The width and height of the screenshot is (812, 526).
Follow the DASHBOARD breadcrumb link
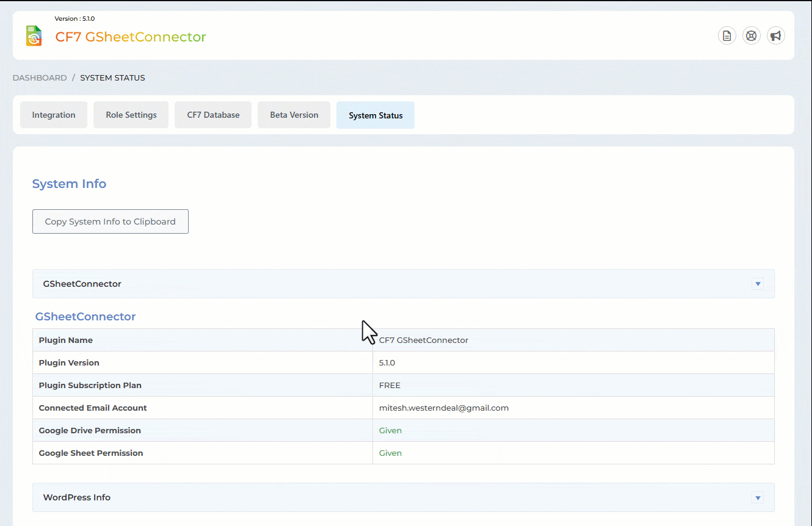coord(40,77)
